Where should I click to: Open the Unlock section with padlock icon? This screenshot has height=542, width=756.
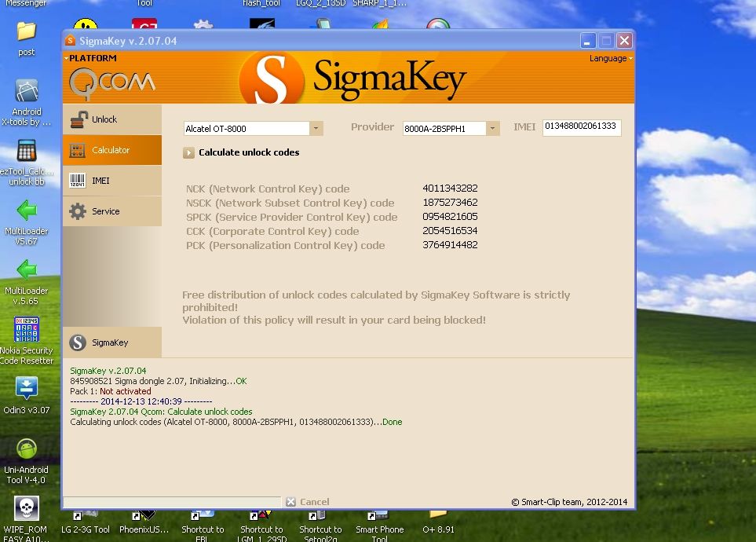pyautogui.click(x=111, y=119)
